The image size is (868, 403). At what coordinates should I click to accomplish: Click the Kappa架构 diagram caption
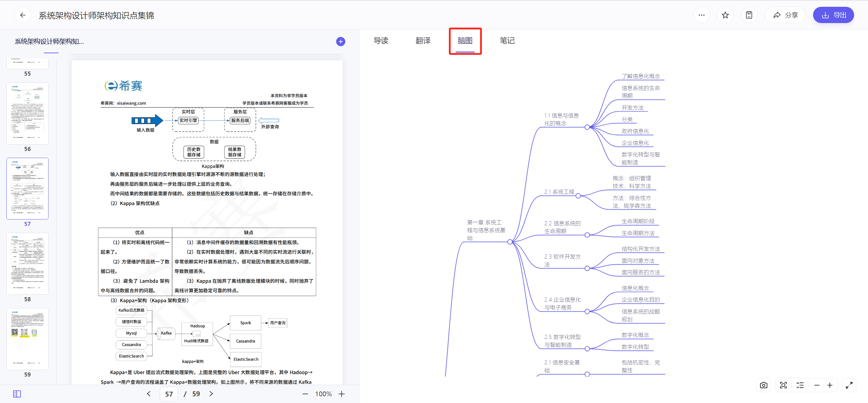point(213,166)
